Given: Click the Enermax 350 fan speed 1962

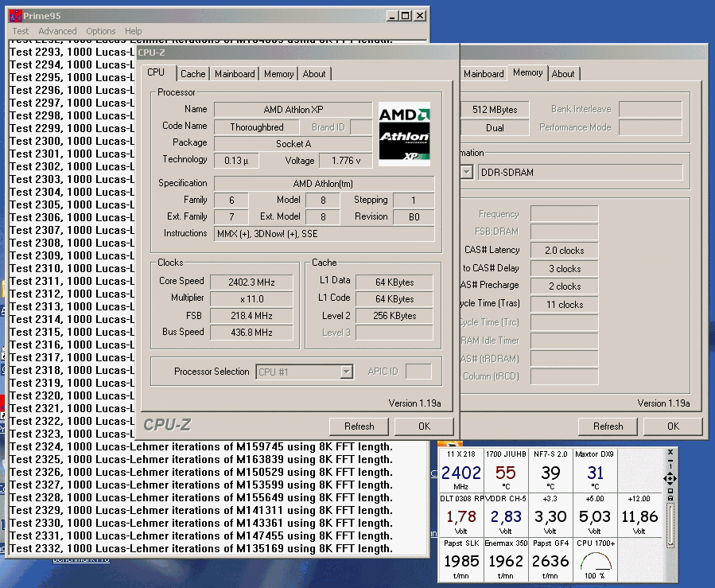Looking at the screenshot, I should click(505, 561).
